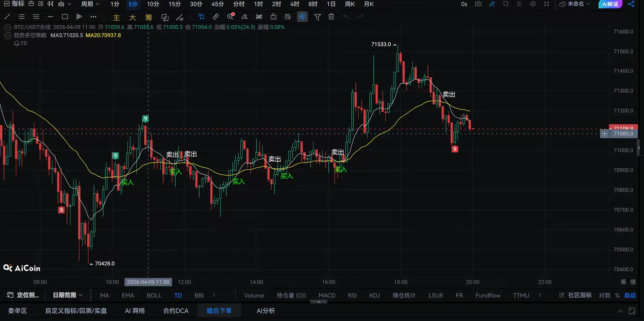Image resolution: width=644 pixels, height=321 pixels.
Task: Toggle the BOLL indicator
Action: [154, 295]
